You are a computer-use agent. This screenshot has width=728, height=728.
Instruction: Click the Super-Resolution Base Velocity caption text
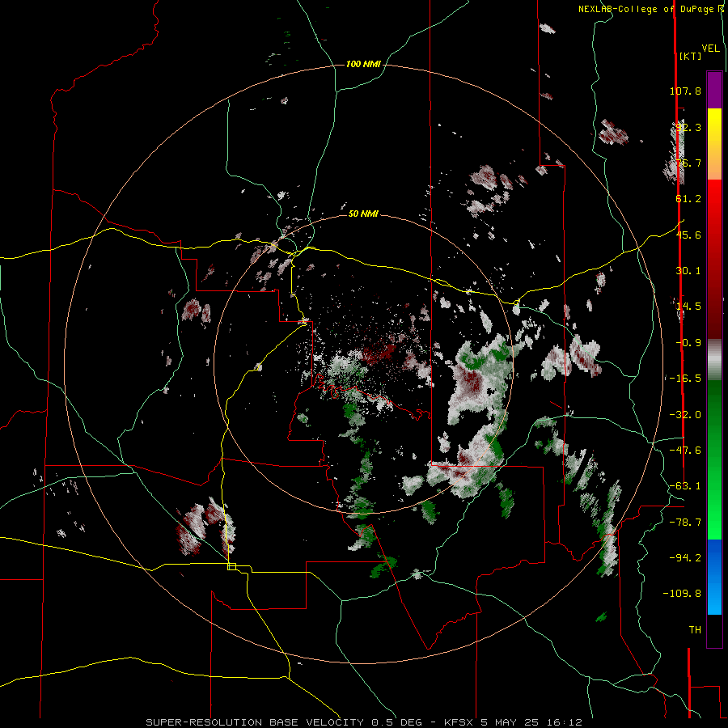pos(363,722)
